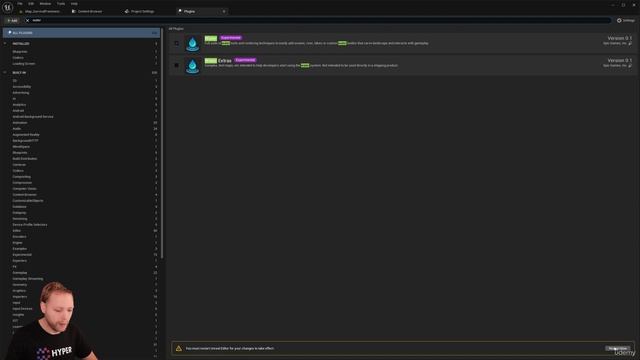Click the category list scrollbar
This screenshot has width=640, height=360.
coord(162,143)
